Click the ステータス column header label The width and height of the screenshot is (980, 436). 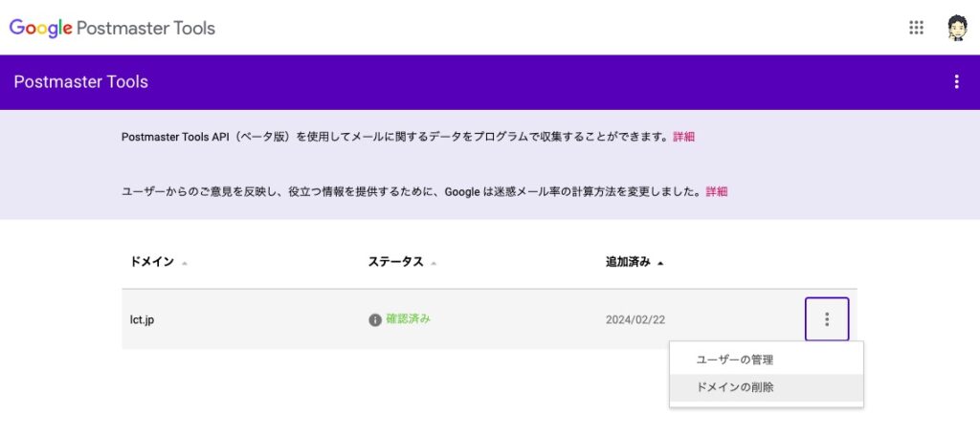click(395, 262)
